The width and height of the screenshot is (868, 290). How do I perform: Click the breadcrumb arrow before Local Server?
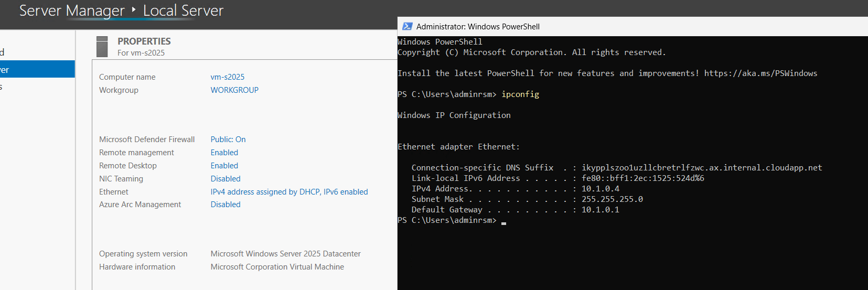[x=134, y=9]
